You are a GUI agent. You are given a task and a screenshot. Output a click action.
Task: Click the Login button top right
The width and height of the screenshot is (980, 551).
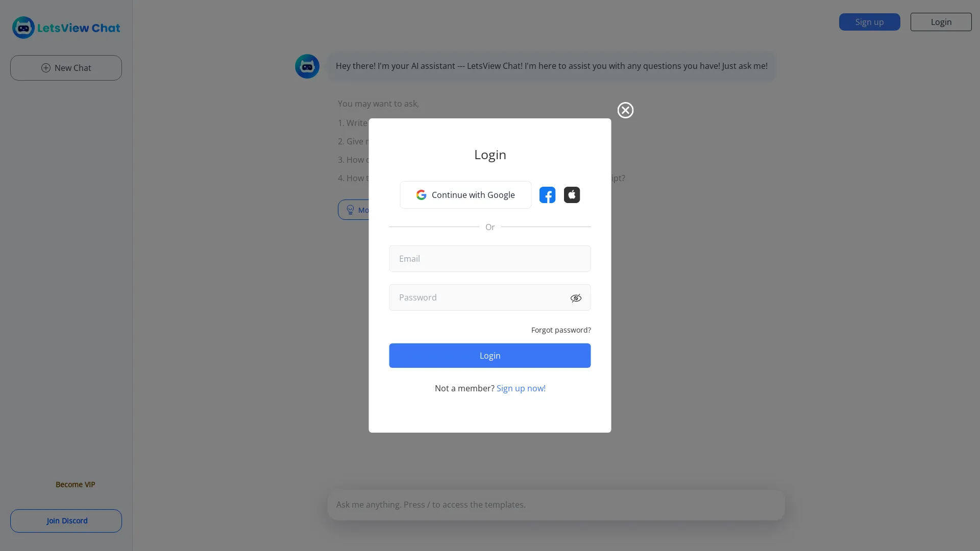941,21
